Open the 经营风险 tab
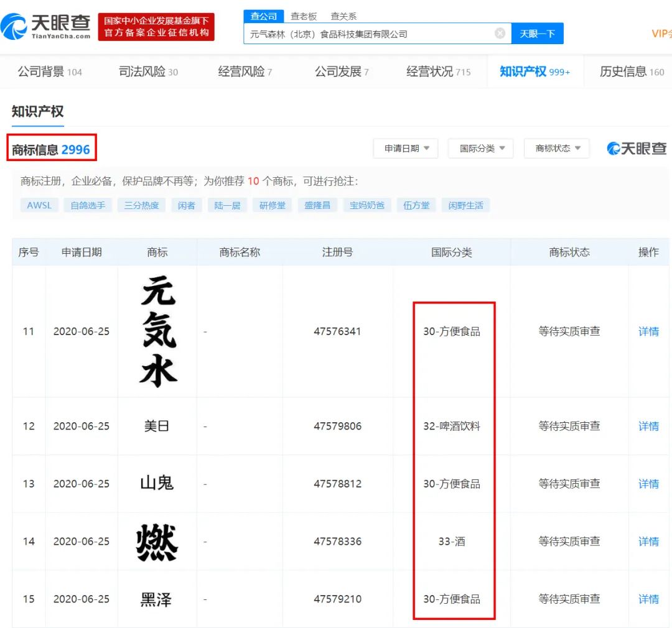The height and width of the screenshot is (628, 672). coord(245,72)
